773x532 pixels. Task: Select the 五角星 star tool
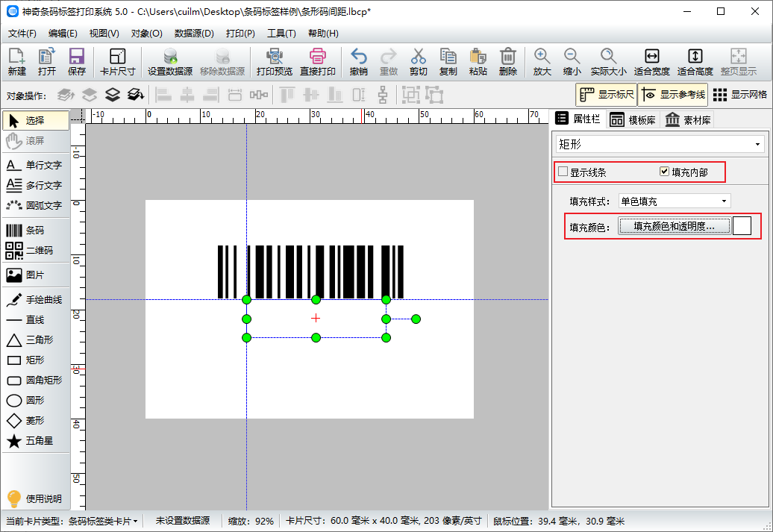(x=36, y=441)
